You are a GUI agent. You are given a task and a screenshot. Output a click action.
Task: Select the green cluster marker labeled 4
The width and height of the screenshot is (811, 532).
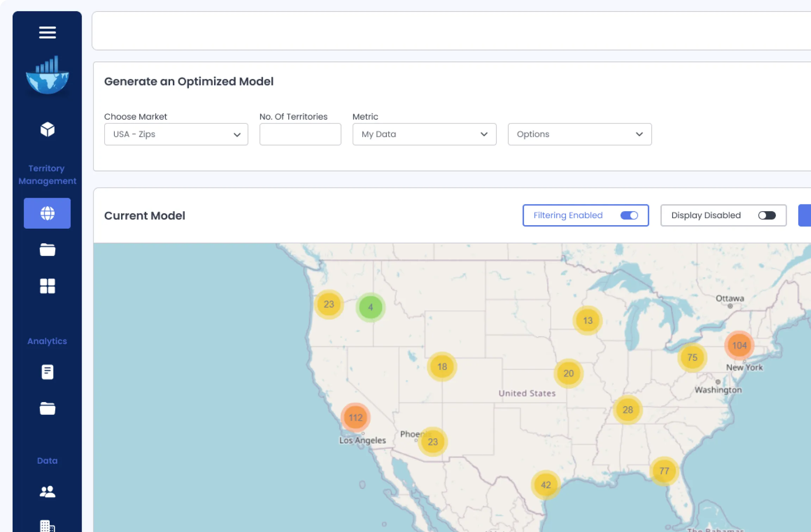point(370,307)
